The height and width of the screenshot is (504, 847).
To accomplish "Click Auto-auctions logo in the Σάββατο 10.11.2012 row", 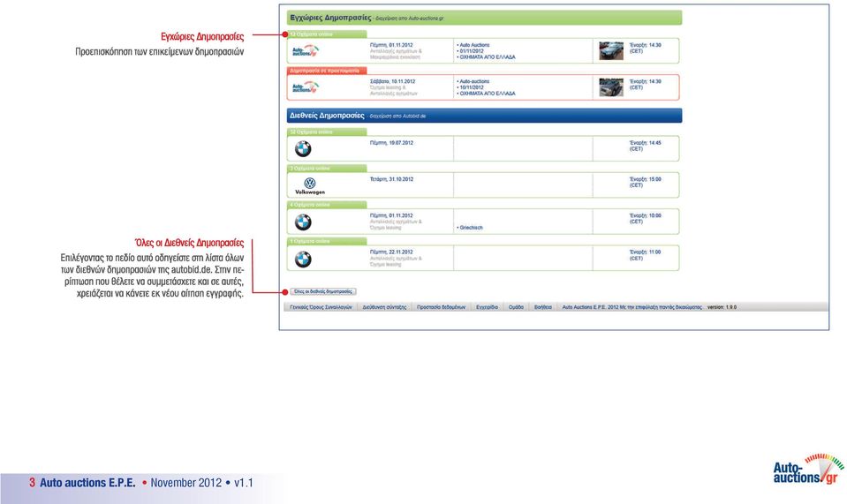I will [x=306, y=87].
